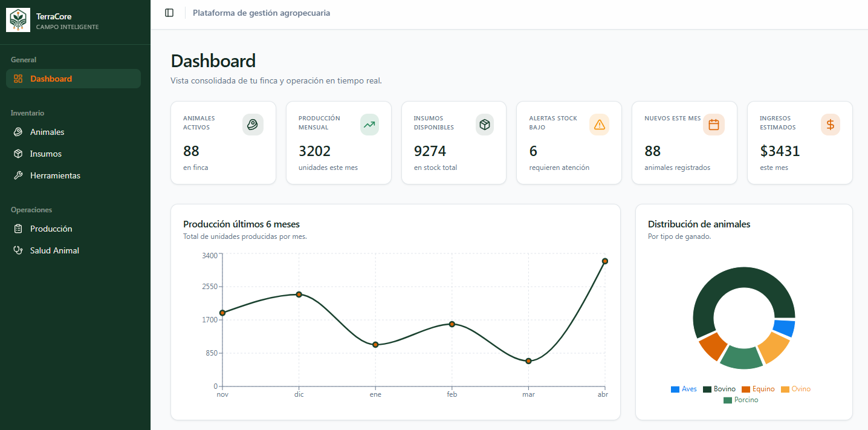Click the Herramientas wrench icon

(x=18, y=175)
